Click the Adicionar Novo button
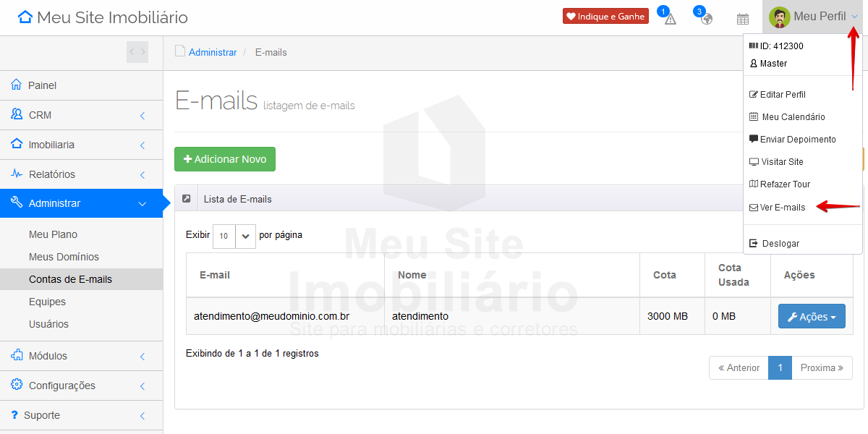The image size is (868, 434). click(x=225, y=159)
